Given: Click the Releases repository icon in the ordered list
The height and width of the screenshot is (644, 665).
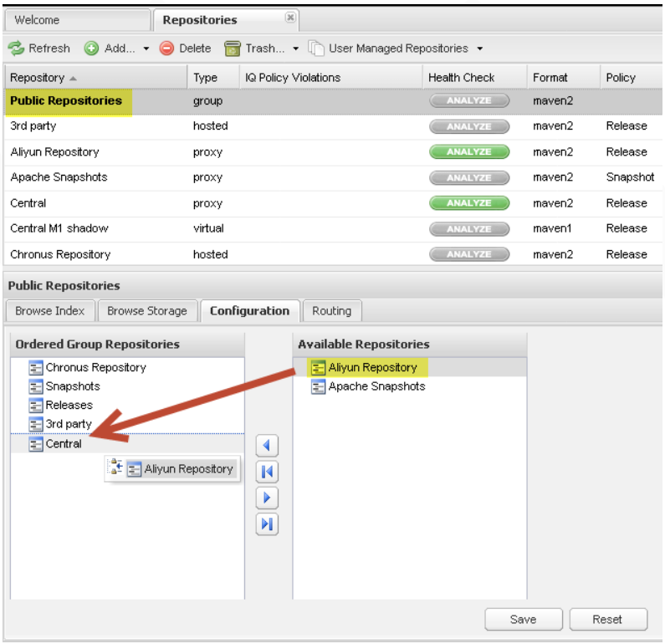Looking at the screenshot, I should [x=36, y=406].
